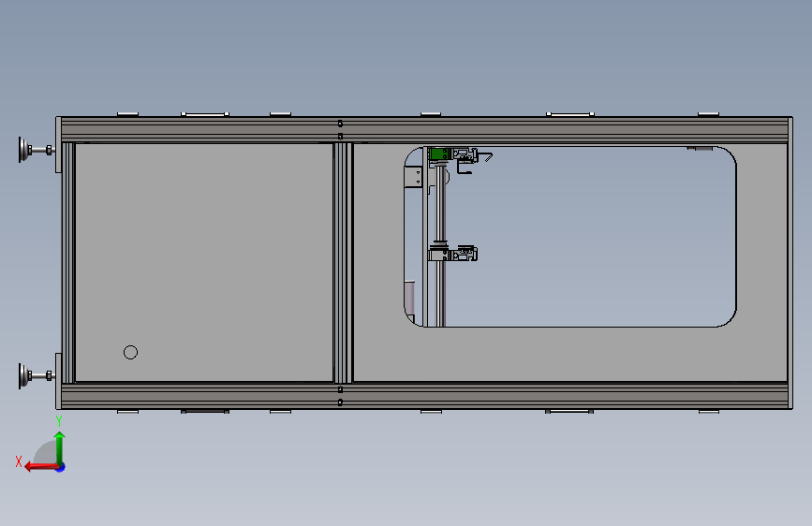Click the green Y axis arrow of triad
The height and width of the screenshot is (526, 812).
point(60,447)
